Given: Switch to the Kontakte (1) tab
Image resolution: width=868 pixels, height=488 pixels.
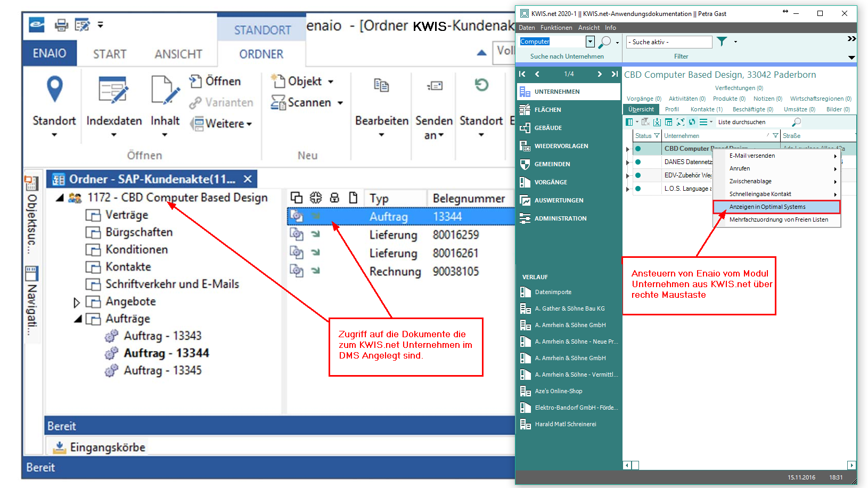Looking at the screenshot, I should pos(706,109).
